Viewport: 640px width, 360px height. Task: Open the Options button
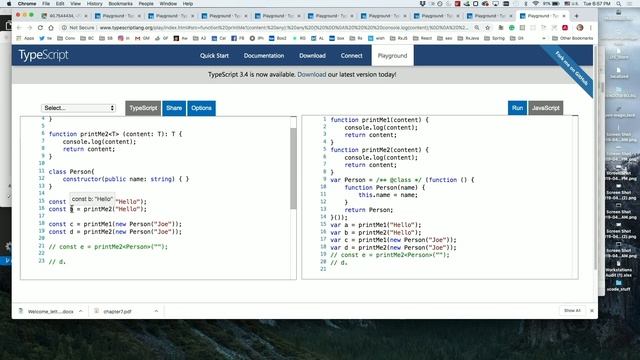pos(201,108)
